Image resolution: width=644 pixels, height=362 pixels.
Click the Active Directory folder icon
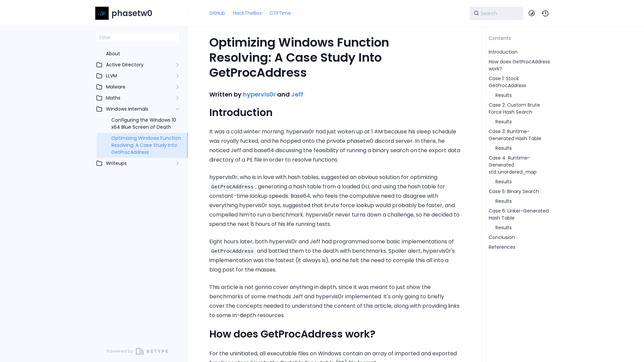click(x=99, y=65)
